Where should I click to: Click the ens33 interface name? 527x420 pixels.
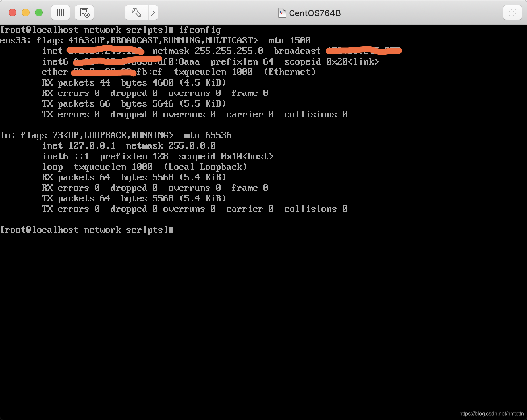13,40
